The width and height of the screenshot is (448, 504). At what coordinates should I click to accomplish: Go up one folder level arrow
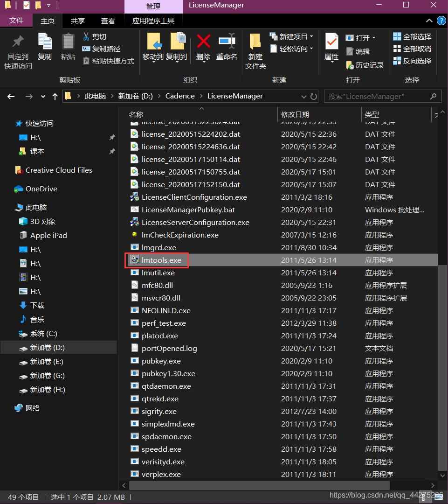[x=55, y=97]
